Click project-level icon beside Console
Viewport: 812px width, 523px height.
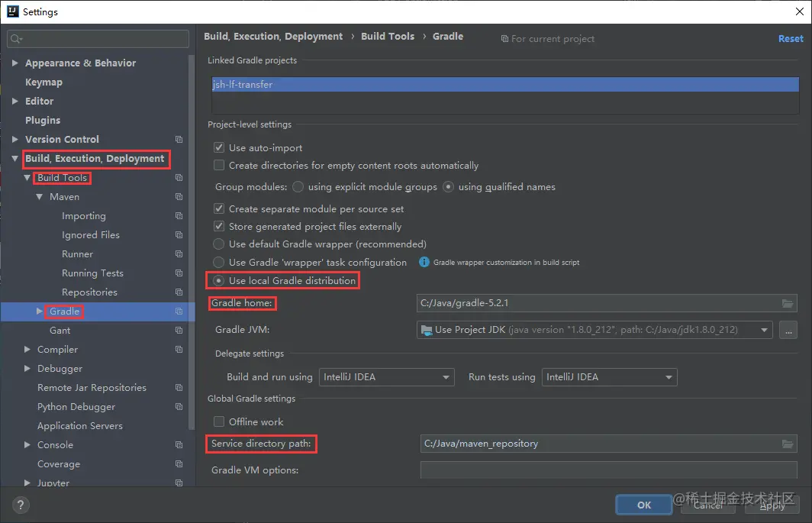(x=179, y=444)
